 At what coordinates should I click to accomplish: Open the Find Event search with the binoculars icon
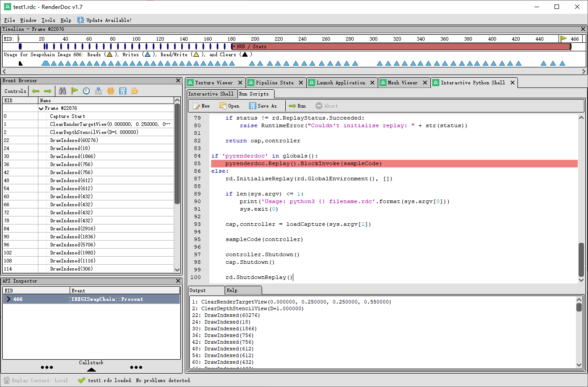pyautogui.click(x=62, y=91)
